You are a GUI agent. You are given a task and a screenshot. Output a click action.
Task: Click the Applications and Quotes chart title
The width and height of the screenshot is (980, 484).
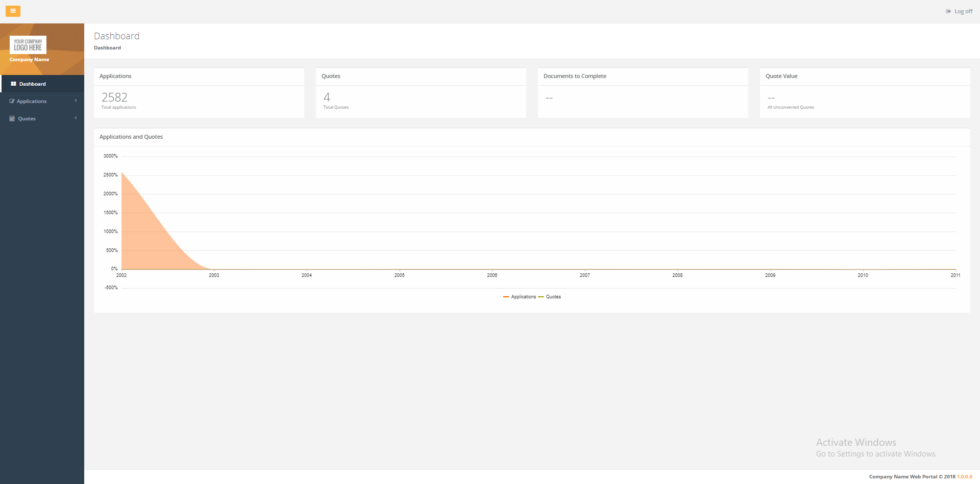coord(131,137)
